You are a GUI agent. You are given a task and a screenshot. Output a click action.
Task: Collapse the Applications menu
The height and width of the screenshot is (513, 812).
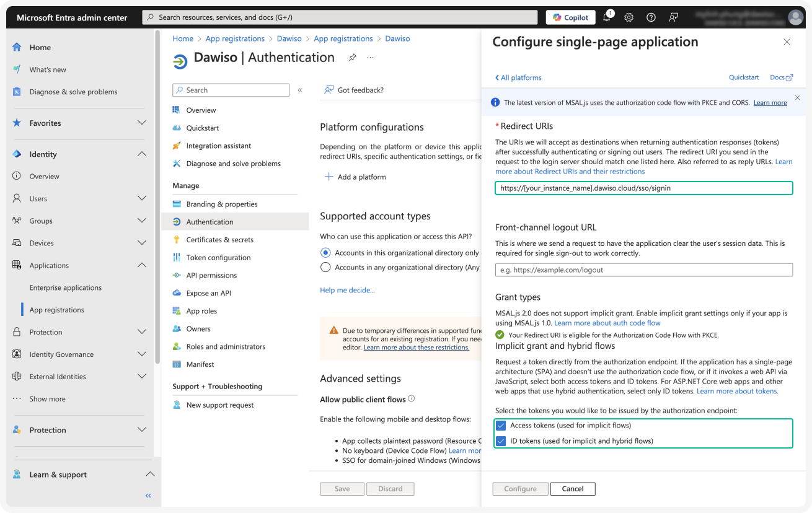tap(142, 266)
